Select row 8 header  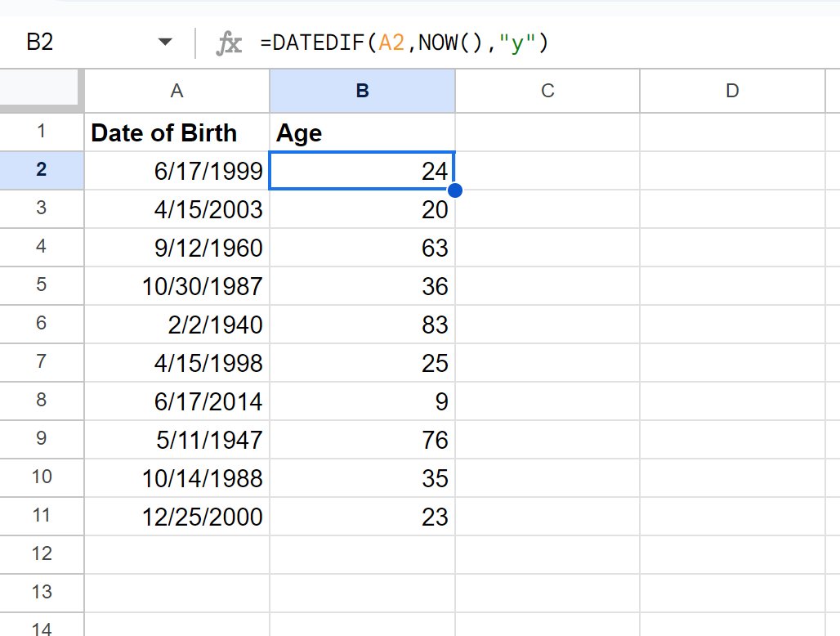(41, 401)
